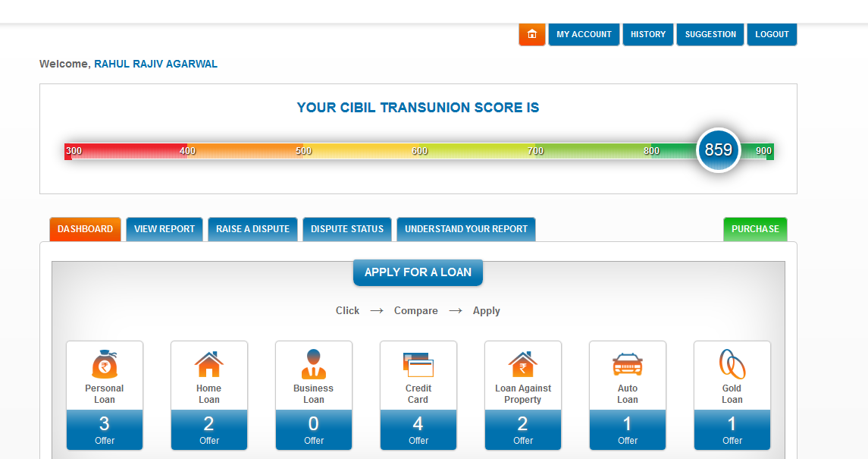Select the Home Loan house icon
The width and height of the screenshot is (868, 459).
point(208,364)
